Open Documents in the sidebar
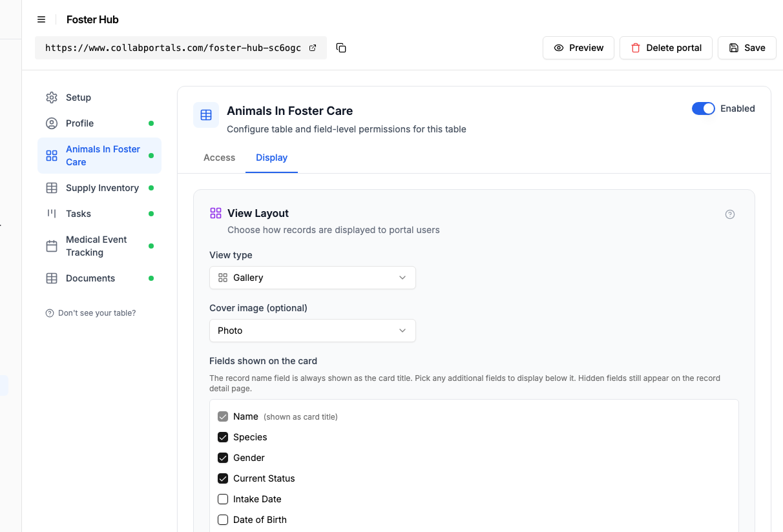This screenshot has height=532, width=783. tap(99, 278)
